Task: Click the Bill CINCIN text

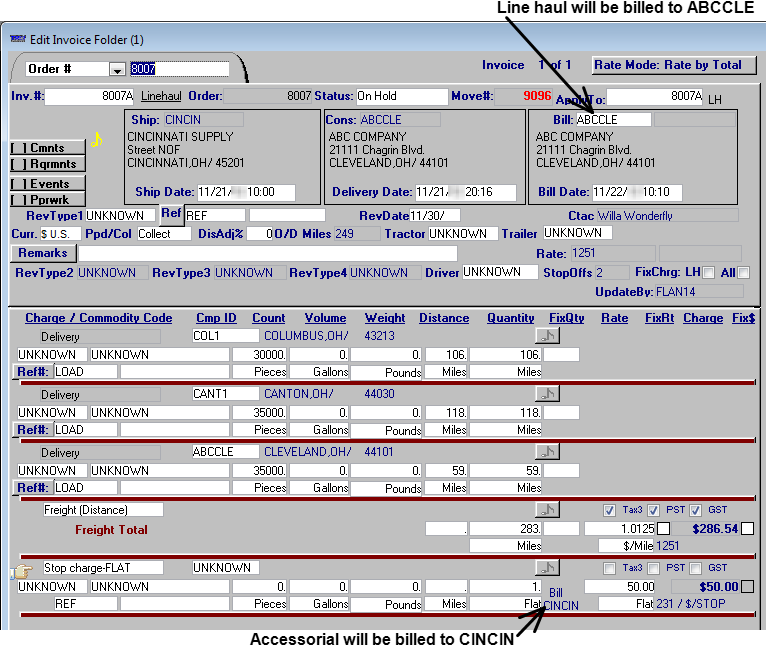Action: click(x=561, y=600)
